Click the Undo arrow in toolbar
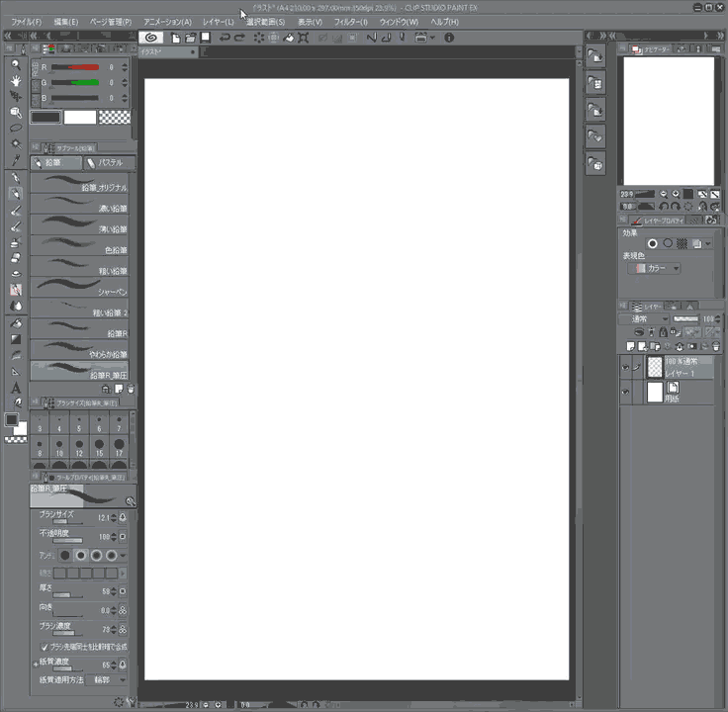Image resolution: width=728 pixels, height=712 pixels. tap(225, 38)
